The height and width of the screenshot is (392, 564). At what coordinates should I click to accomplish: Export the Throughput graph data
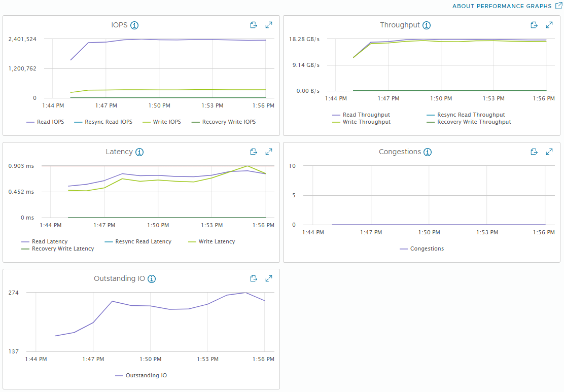(534, 25)
